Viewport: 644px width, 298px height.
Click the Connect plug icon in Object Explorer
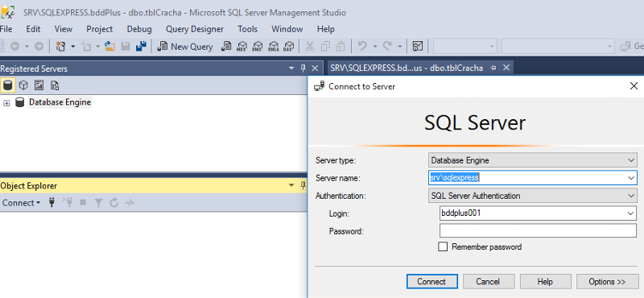coord(52,203)
